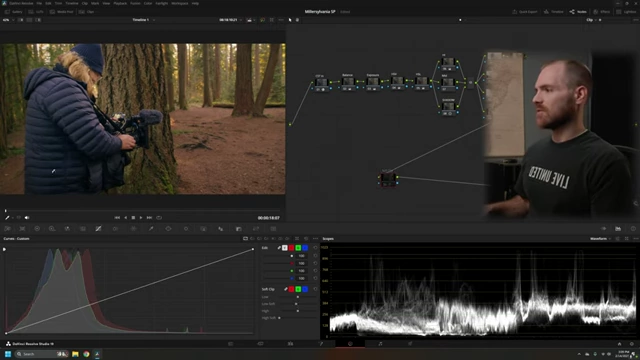Show the Scopes panel icon

[x=618, y=229]
